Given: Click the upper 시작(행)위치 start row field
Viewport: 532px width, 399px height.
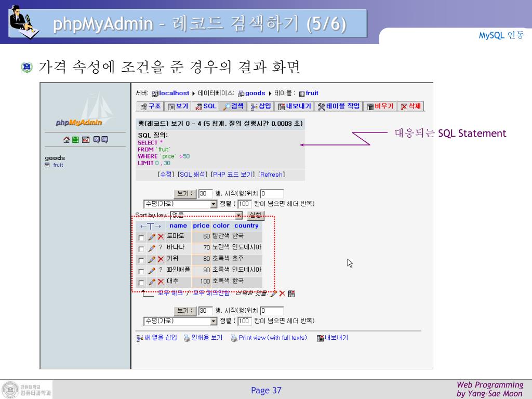Looking at the screenshot, I should (272, 194).
